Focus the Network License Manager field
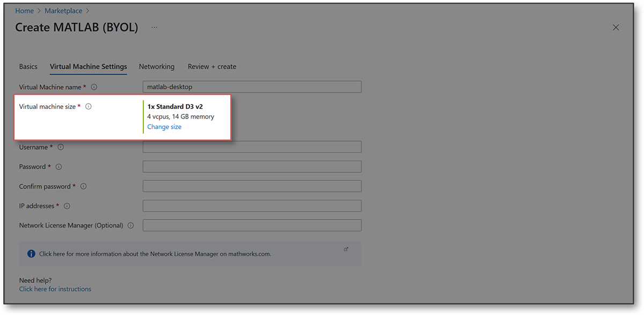This screenshot has height=315, width=644. tap(252, 225)
